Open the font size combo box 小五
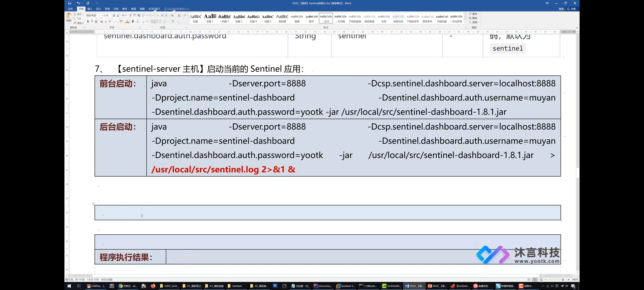 tap(108, 16)
